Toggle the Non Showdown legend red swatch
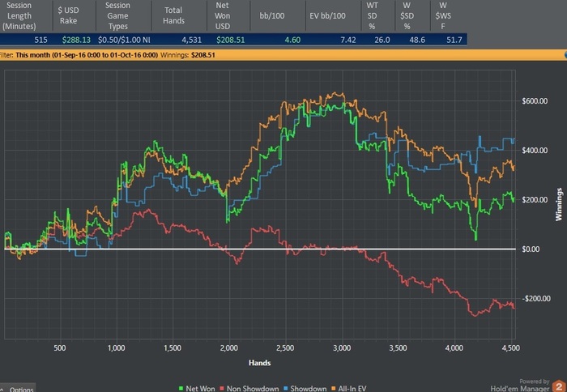 pos(222,389)
